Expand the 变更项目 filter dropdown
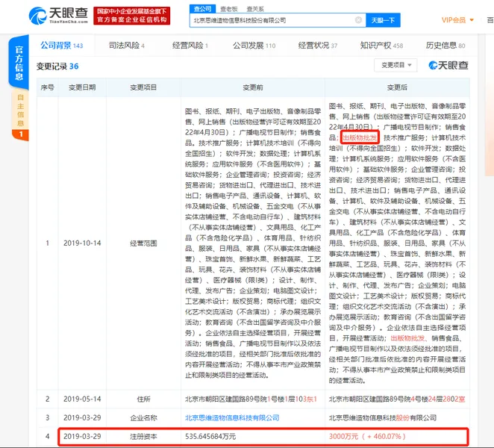Viewport: 494px width, 448px height. click(x=395, y=65)
